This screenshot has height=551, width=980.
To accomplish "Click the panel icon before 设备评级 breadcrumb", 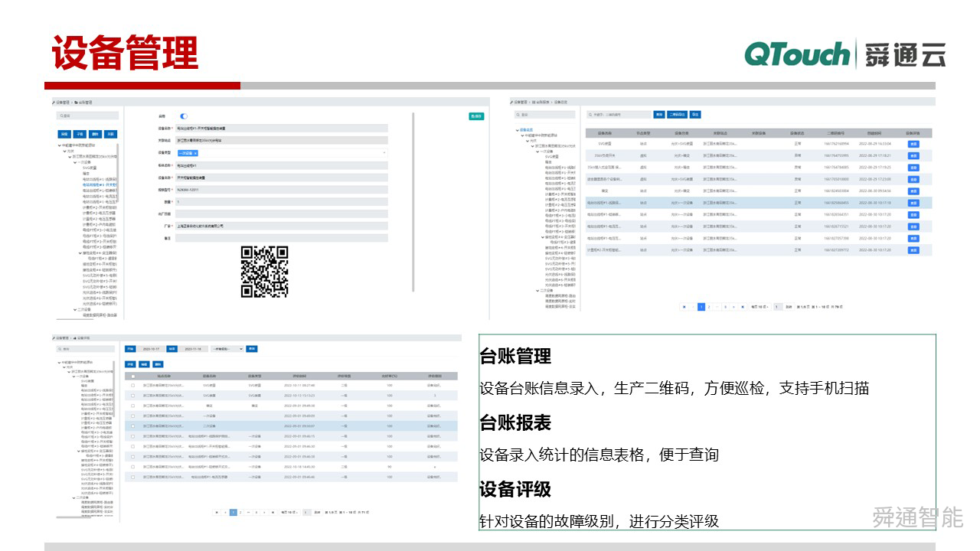I will click(74, 339).
